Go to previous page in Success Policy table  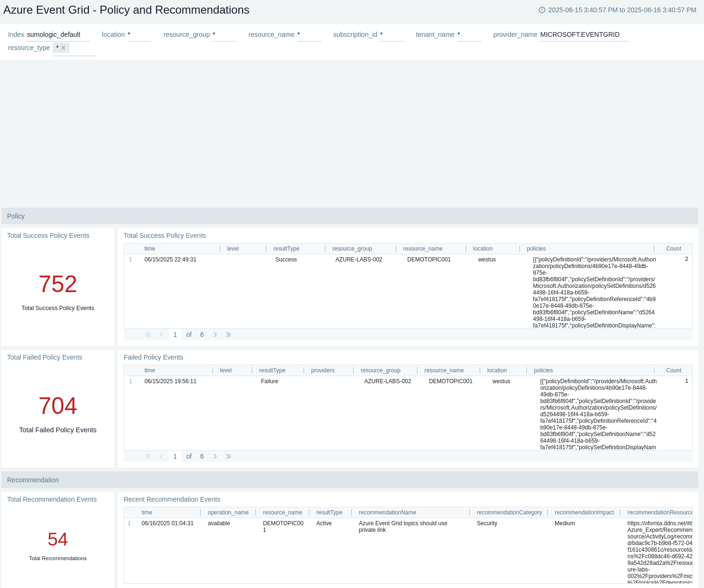point(161,335)
